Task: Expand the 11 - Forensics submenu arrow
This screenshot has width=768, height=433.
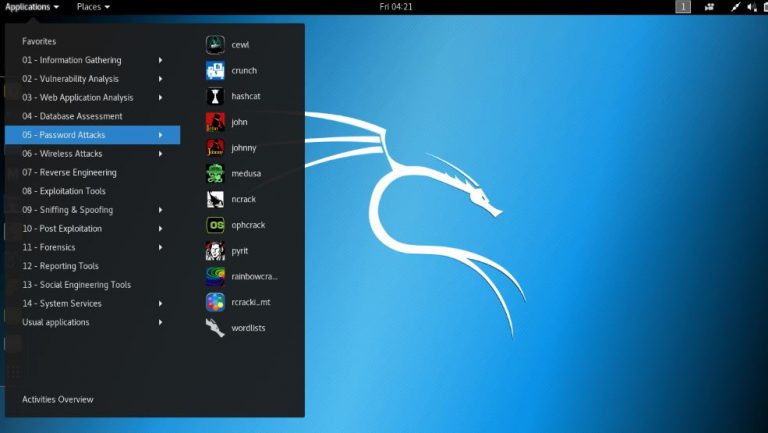Action: tap(160, 247)
